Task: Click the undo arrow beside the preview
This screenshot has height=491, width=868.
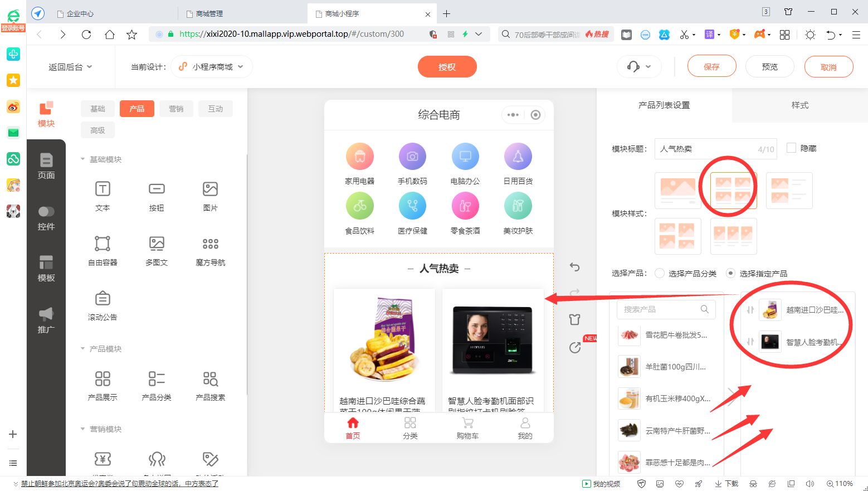Action: point(574,267)
